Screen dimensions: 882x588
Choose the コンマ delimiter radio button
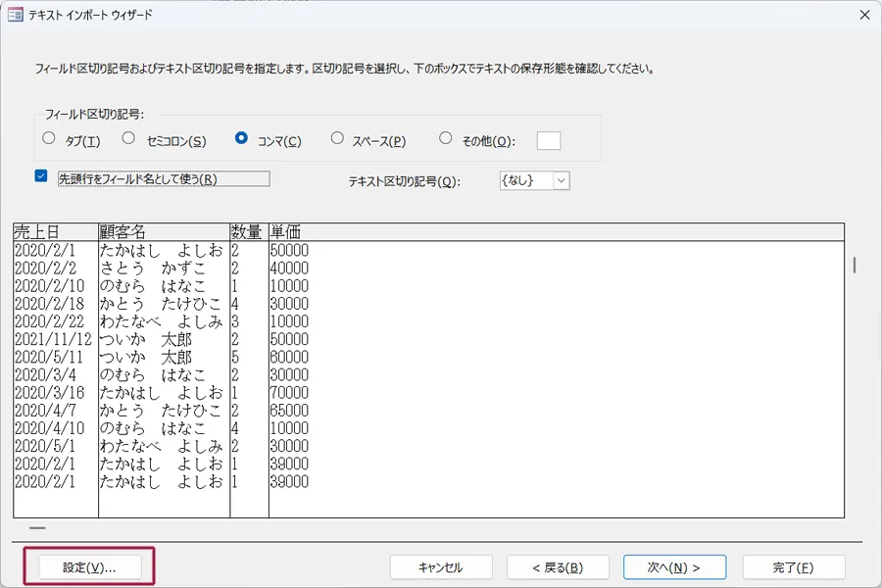pyautogui.click(x=241, y=139)
